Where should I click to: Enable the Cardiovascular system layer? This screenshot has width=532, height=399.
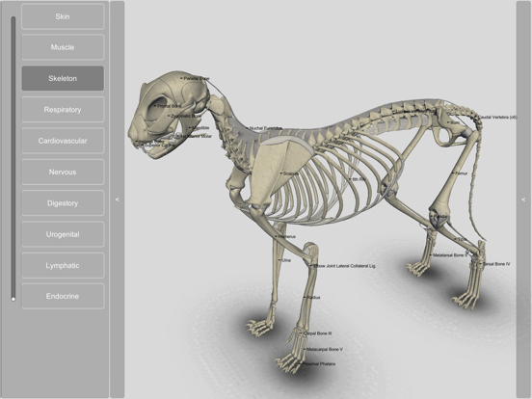(x=63, y=141)
